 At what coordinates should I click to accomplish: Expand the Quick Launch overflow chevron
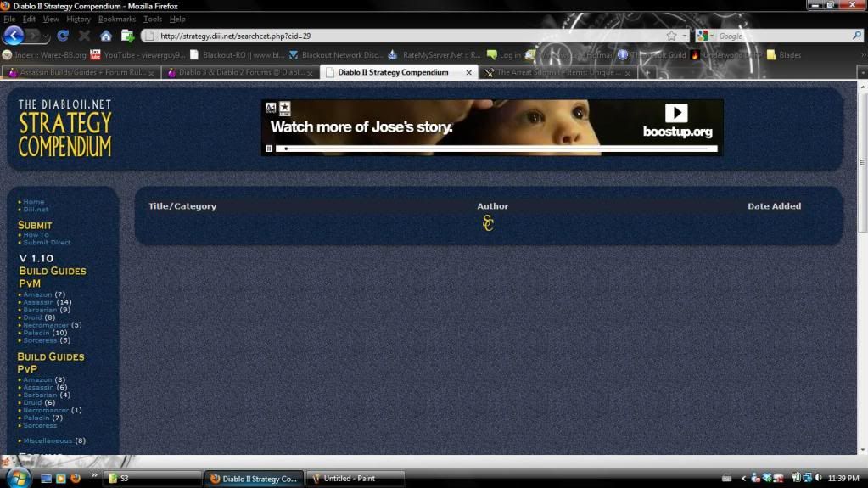[x=94, y=475]
